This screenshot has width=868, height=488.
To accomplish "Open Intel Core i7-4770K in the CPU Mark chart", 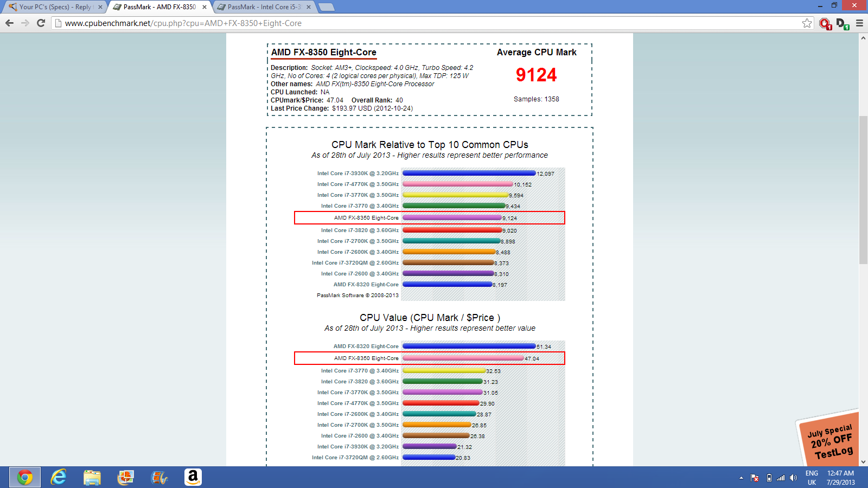I will tap(358, 184).
